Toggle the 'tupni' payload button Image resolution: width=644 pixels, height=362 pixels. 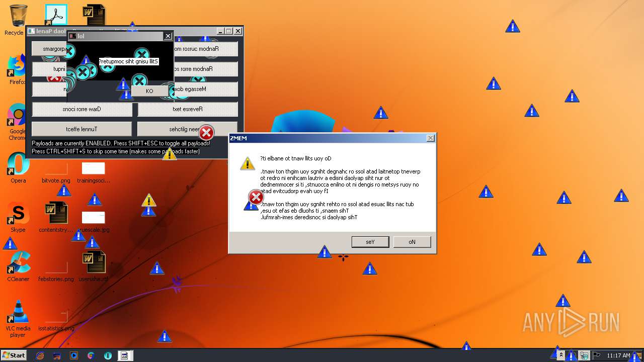(50, 69)
